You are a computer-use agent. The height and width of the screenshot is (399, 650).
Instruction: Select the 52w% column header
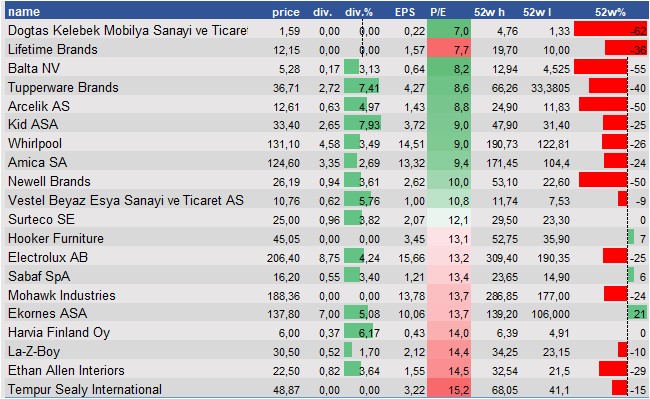coord(610,12)
